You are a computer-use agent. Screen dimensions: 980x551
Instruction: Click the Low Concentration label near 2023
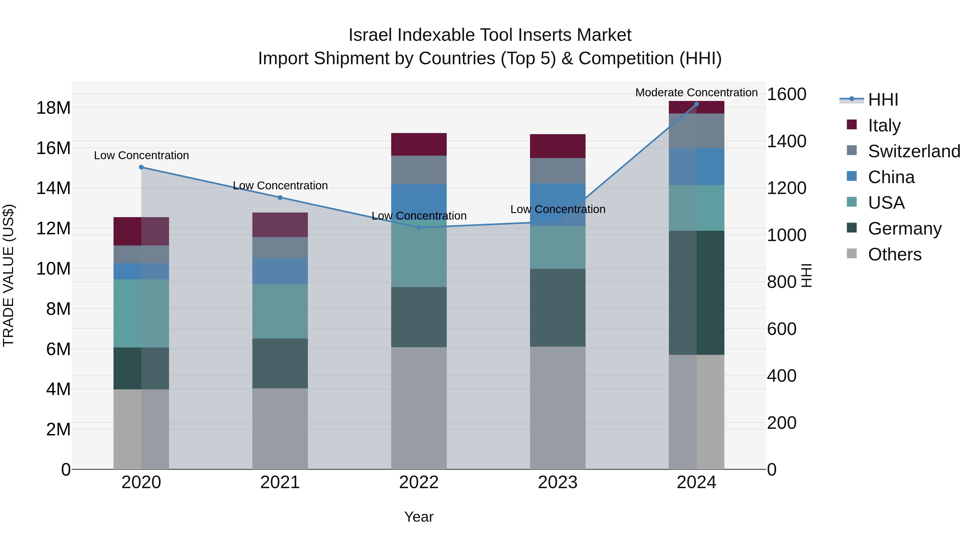click(558, 209)
